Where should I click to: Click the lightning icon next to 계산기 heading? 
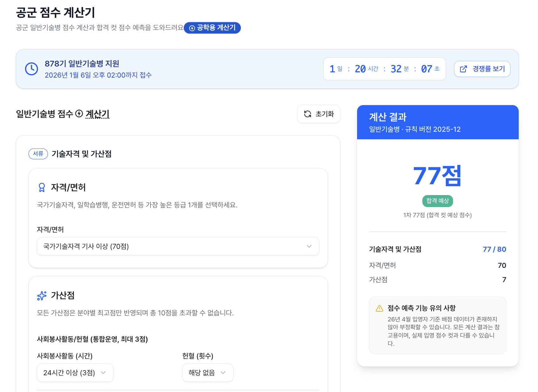tap(79, 114)
